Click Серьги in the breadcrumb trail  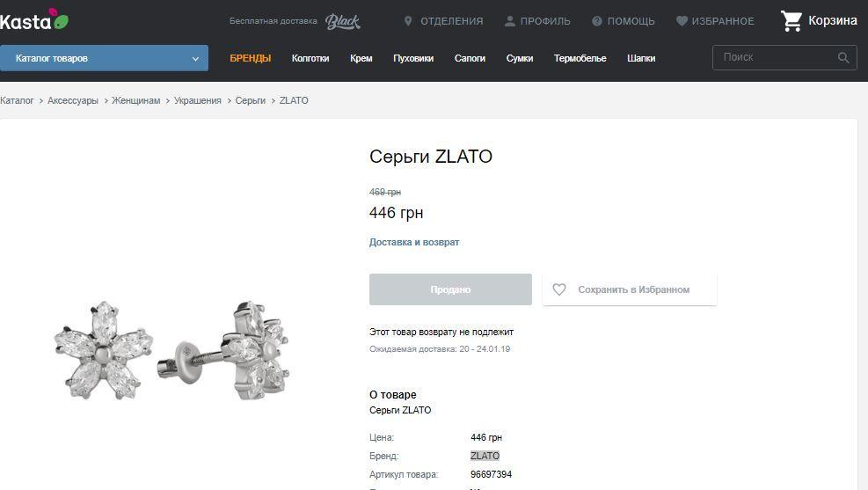[250, 101]
